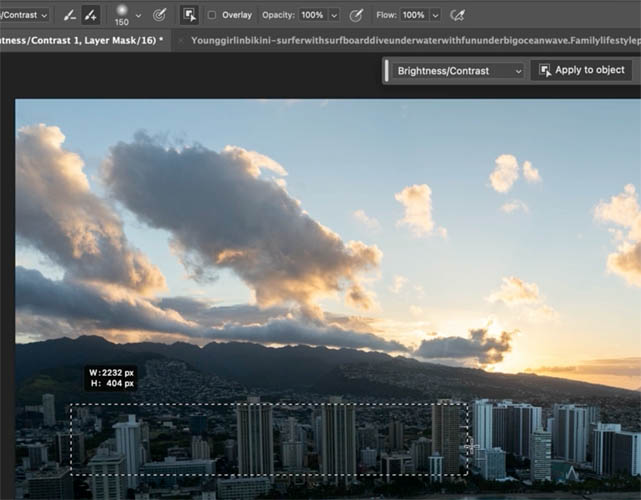Enable the Overlay checkbox
Image resolution: width=641 pixels, height=500 pixels.
(x=212, y=15)
